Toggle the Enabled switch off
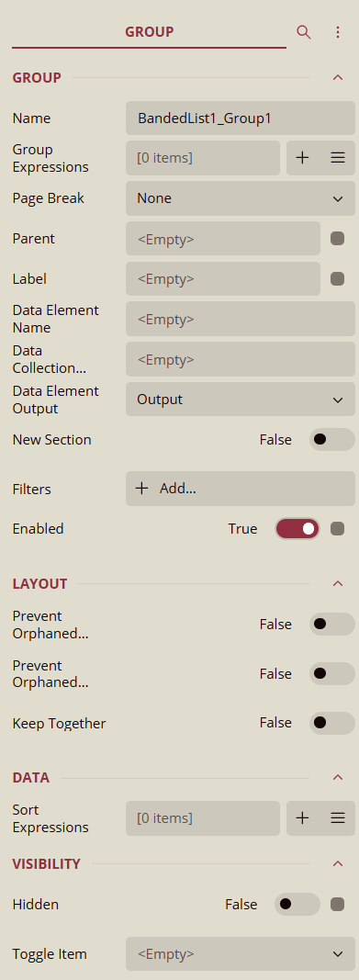 (x=297, y=529)
